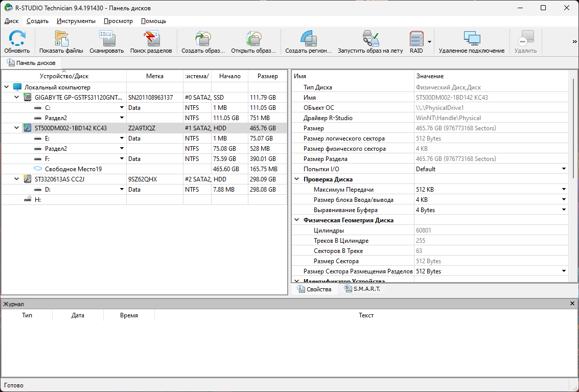The height and width of the screenshot is (392, 579).
Task: Collapse the ST500DM002-1BD142 drive tree node
Action: click(x=16, y=128)
